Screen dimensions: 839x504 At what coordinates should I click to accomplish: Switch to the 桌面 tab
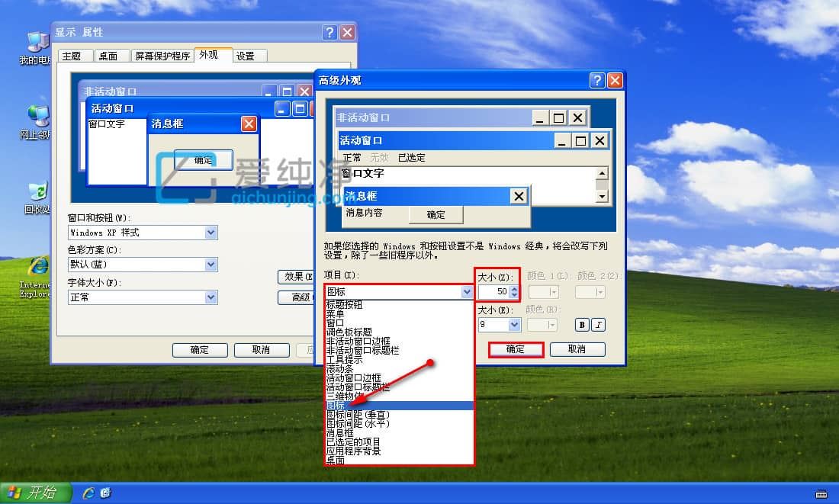pos(111,56)
